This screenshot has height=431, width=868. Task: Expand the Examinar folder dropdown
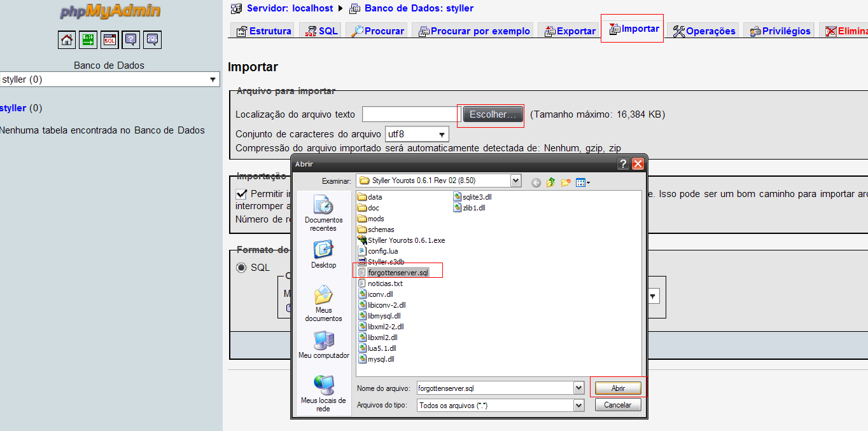point(515,181)
